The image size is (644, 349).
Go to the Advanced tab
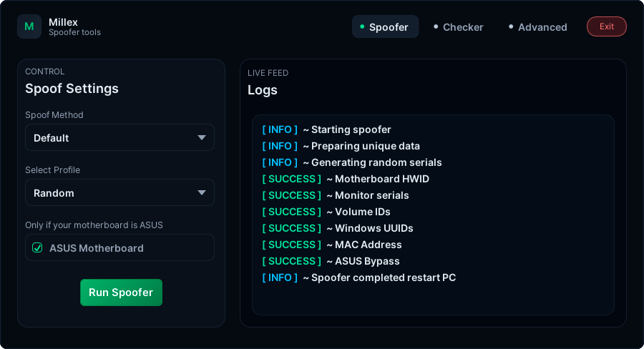542,27
